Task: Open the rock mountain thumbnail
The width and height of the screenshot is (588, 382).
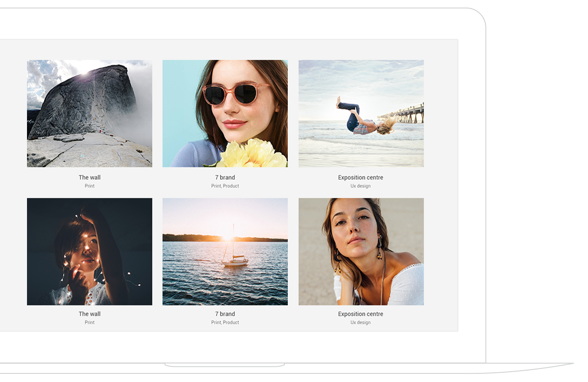Action: pyautogui.click(x=90, y=114)
